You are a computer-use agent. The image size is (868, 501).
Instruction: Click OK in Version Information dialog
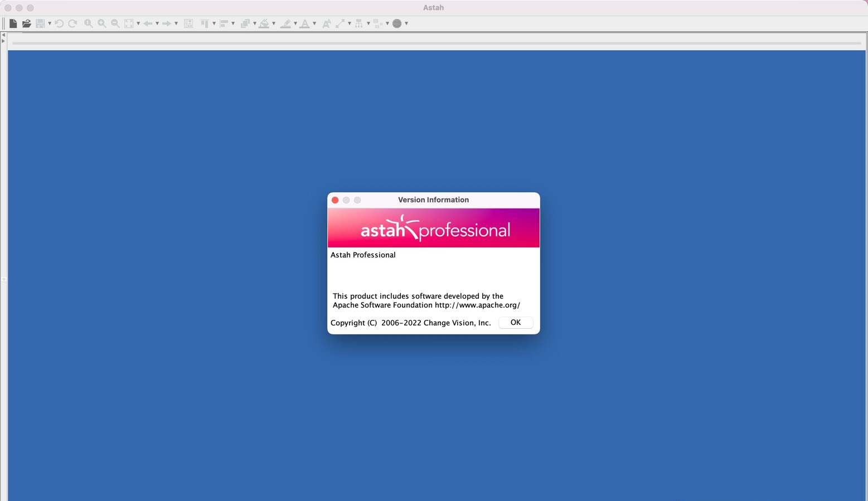516,323
